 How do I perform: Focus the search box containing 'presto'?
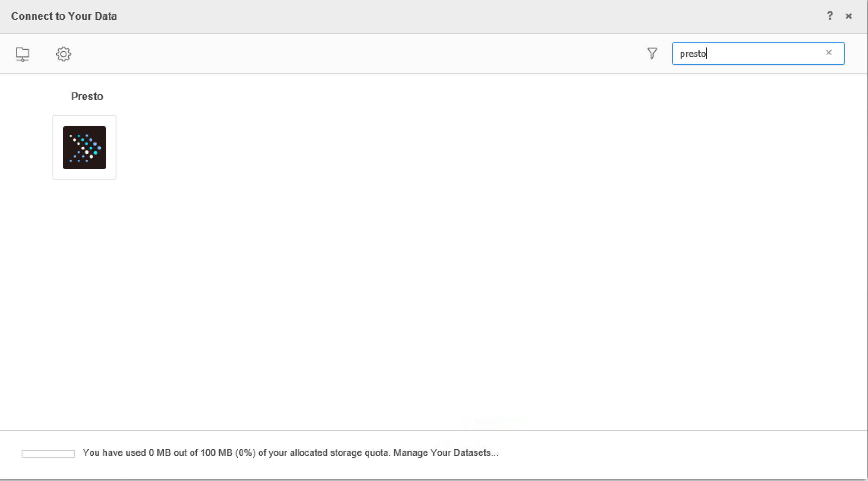751,54
